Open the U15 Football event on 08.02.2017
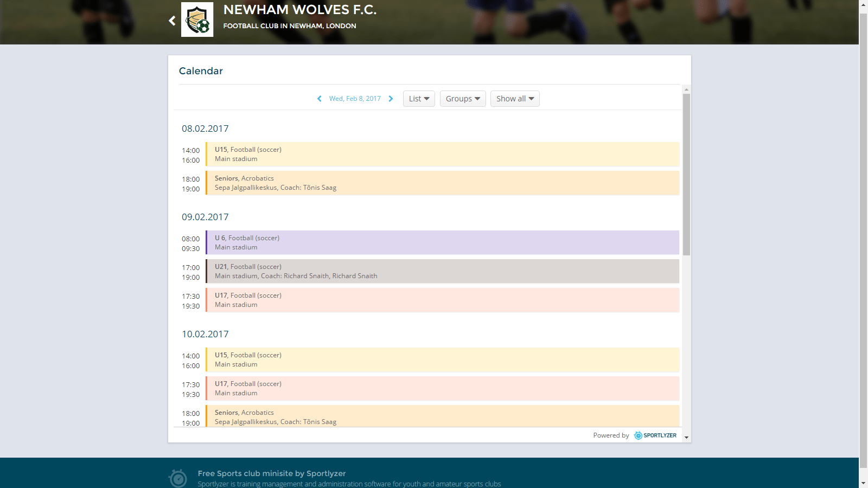Viewport: 868px width, 488px height. point(442,155)
